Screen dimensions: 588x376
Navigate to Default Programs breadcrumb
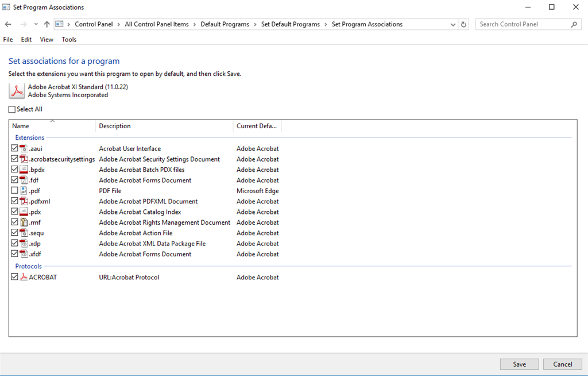click(x=225, y=24)
